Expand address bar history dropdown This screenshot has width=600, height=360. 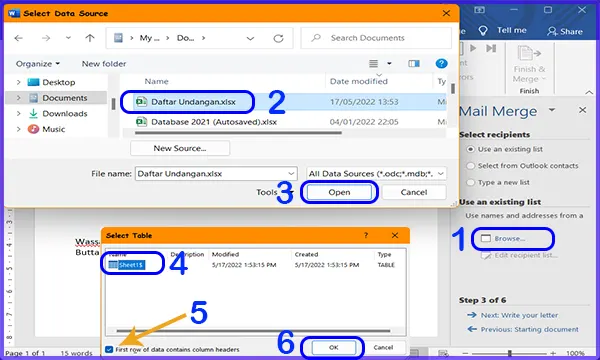point(250,38)
